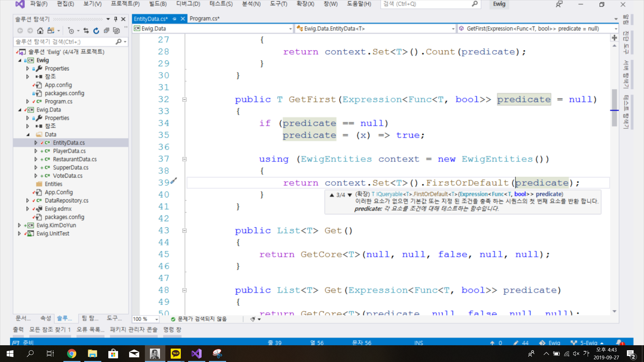Open the Ewig.Data.EntityData<T> type dropdown
This screenshot has width=644, height=362.
pos(453,29)
